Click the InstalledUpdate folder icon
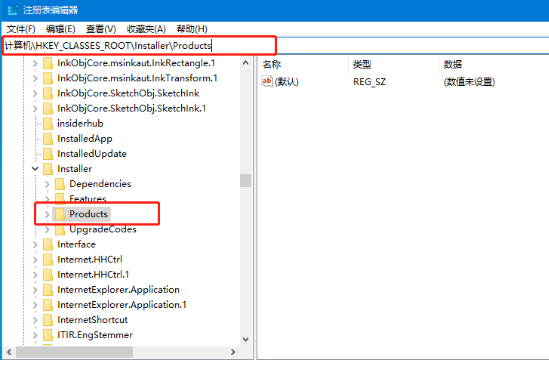549x366 pixels. [48, 154]
